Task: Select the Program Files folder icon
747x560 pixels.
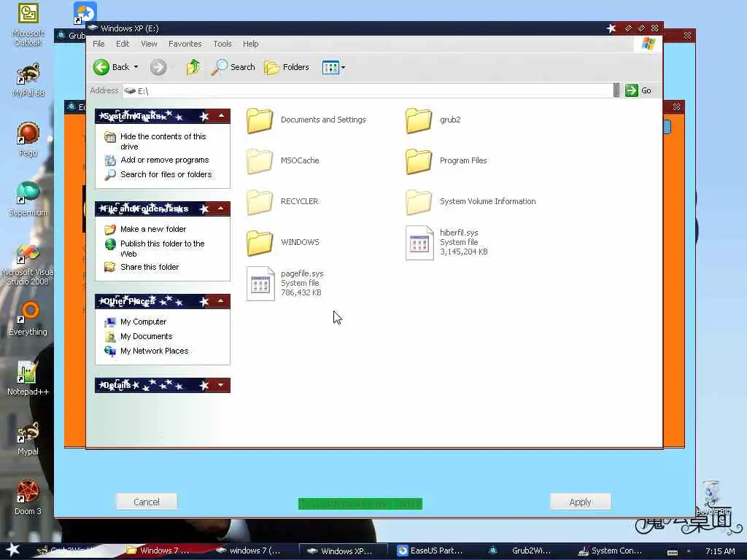Action: (x=419, y=161)
